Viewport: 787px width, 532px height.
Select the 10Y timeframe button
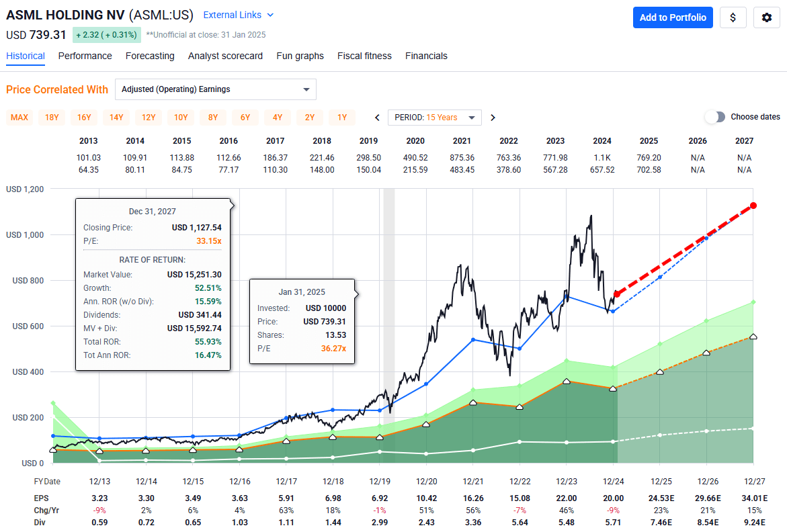tap(180, 117)
